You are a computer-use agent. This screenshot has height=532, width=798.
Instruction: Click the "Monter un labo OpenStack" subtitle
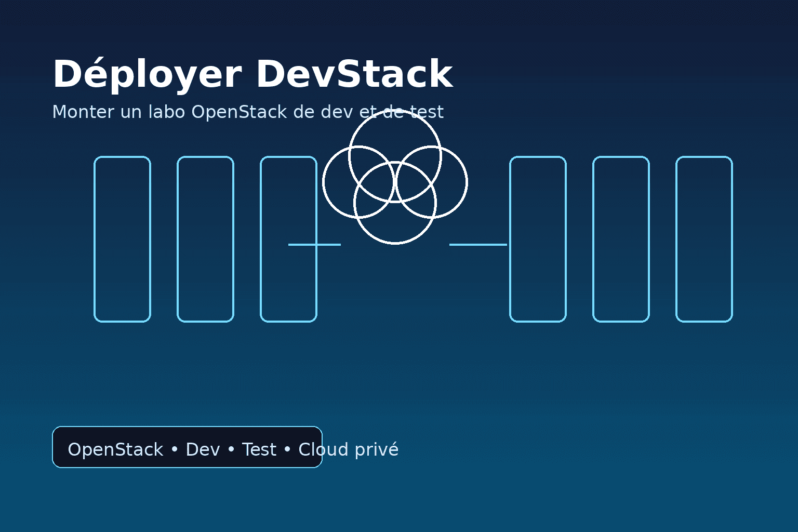point(248,112)
